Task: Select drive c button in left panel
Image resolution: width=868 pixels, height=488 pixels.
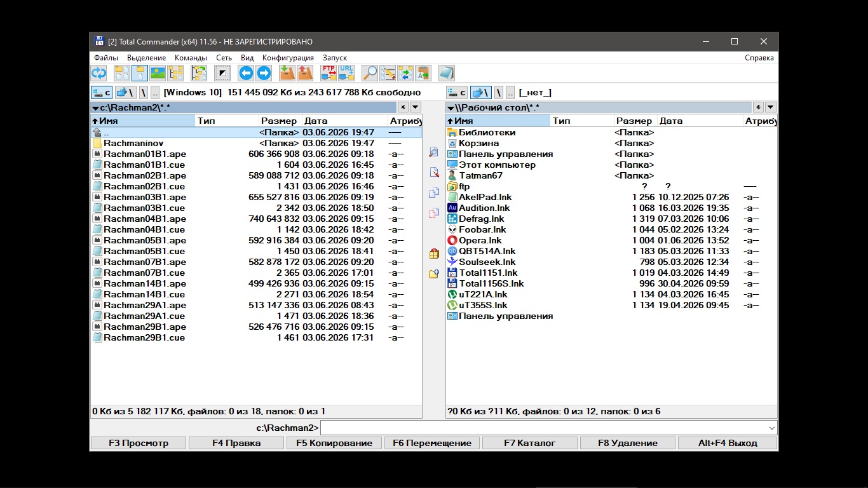Action: [102, 93]
